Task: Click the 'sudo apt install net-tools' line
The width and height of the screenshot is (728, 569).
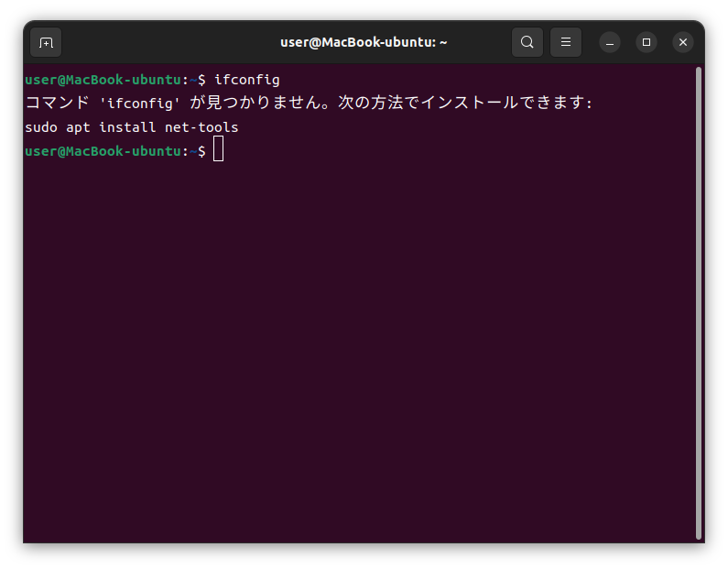Action: [131, 127]
